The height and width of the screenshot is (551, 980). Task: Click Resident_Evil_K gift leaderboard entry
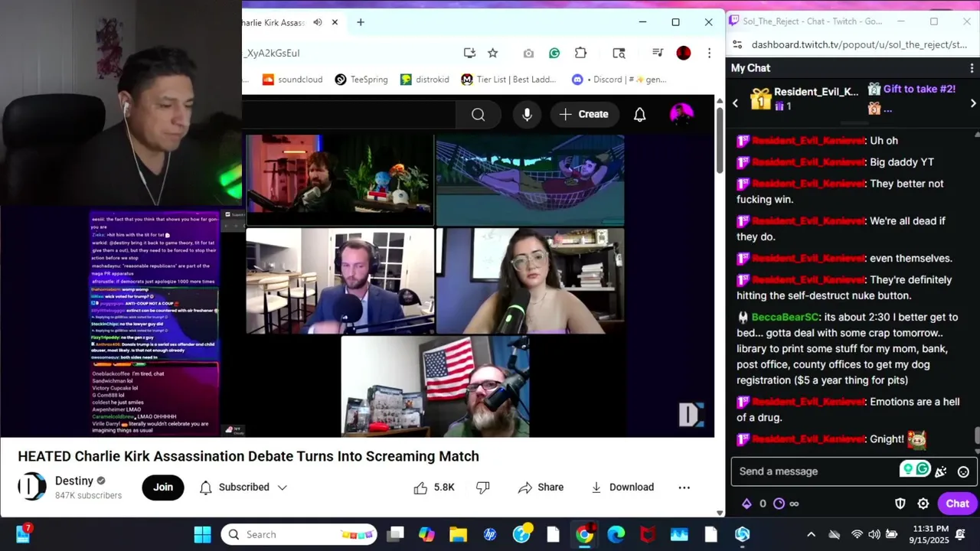coord(804,99)
